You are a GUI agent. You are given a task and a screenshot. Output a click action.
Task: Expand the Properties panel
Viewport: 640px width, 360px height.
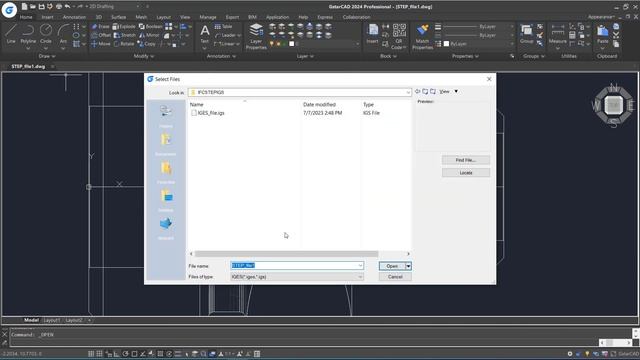(465, 56)
